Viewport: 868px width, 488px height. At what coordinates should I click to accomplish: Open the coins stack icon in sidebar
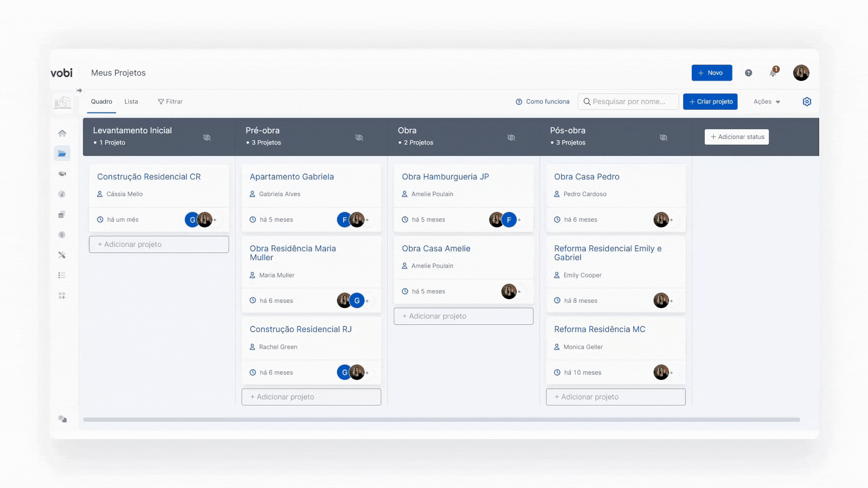coord(62,215)
